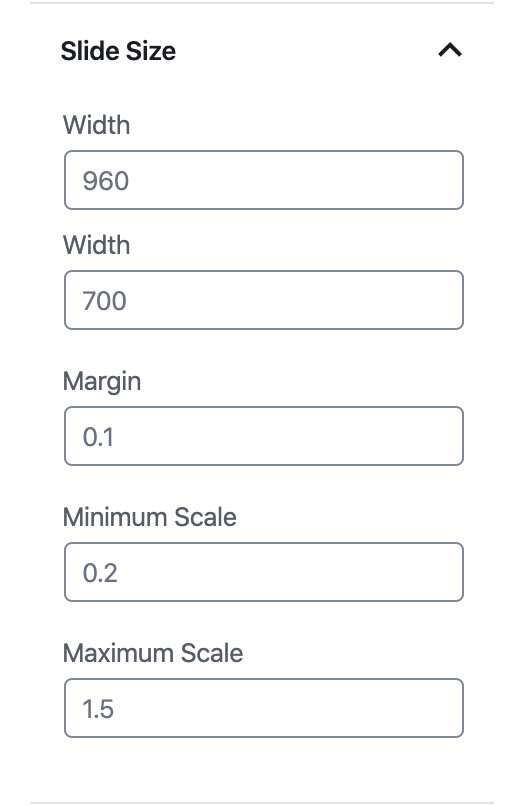512x806 pixels.
Task: Place cursor on the 1.5 scale value
Action: click(98, 709)
